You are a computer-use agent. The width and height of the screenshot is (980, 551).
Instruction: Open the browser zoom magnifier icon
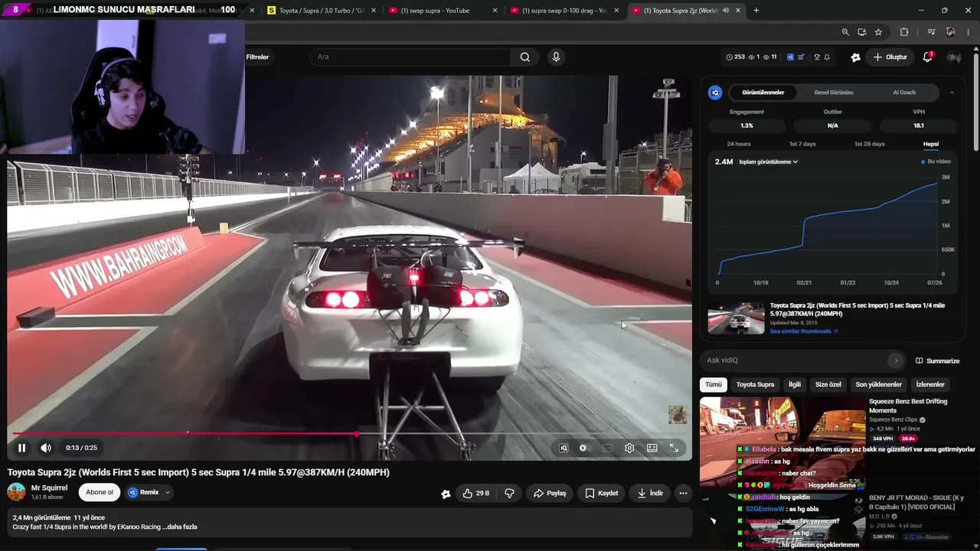(x=845, y=32)
